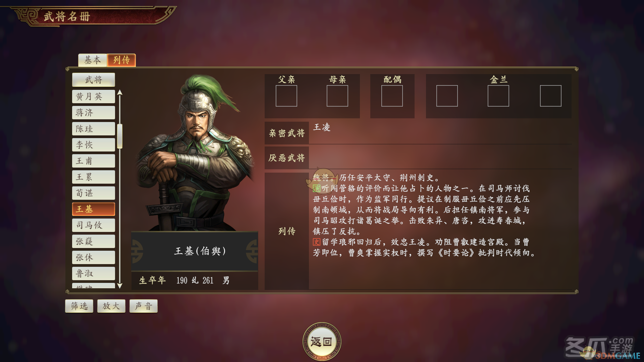Select 司马攸 in officer list
The height and width of the screenshot is (362, 644).
coord(94,225)
